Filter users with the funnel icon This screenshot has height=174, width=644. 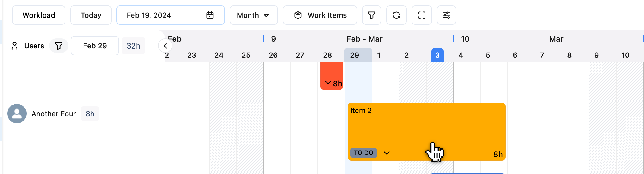pyautogui.click(x=59, y=46)
